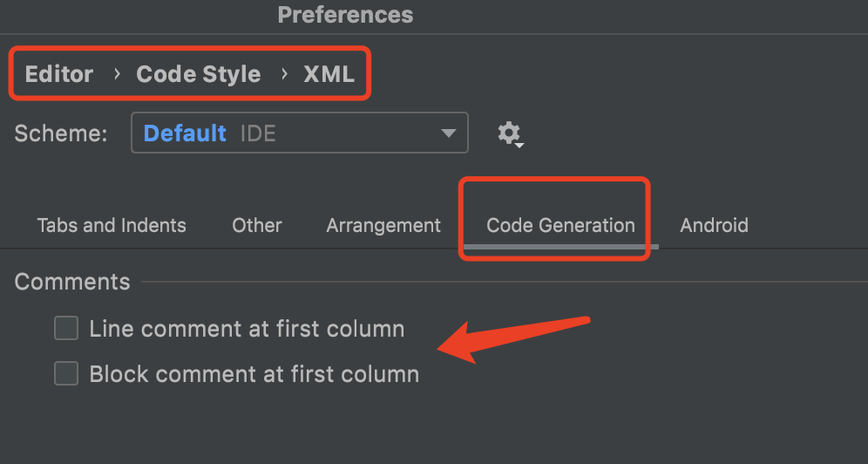This screenshot has width=868, height=464.
Task: Open the Other tab
Action: 257,225
